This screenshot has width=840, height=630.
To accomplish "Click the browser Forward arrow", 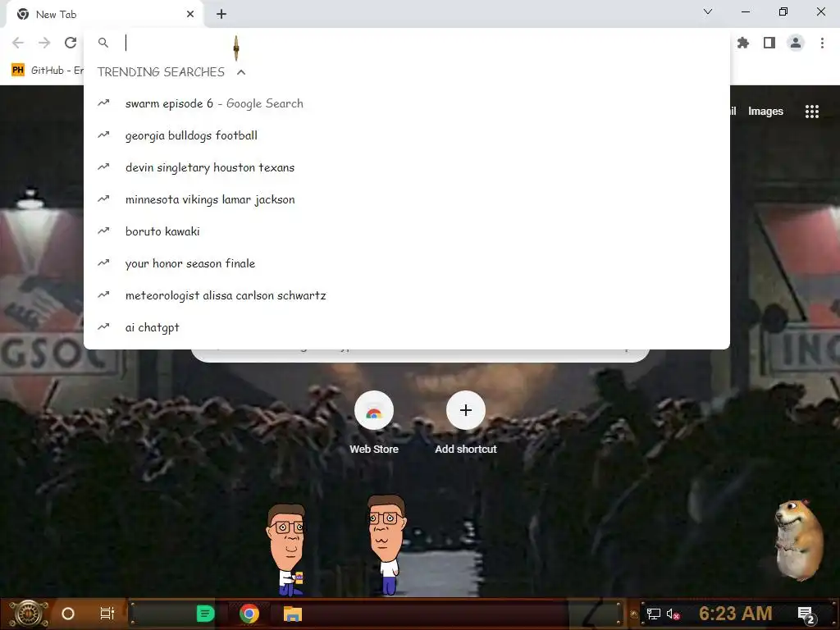I will point(44,43).
